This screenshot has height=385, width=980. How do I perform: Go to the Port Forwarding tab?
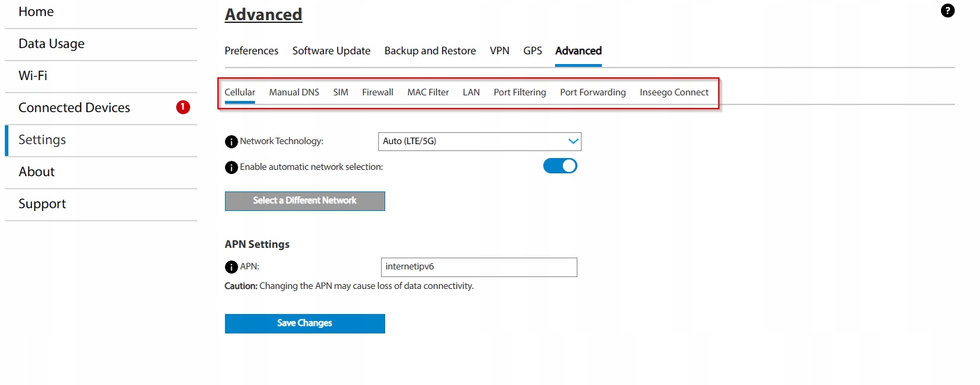tap(593, 92)
